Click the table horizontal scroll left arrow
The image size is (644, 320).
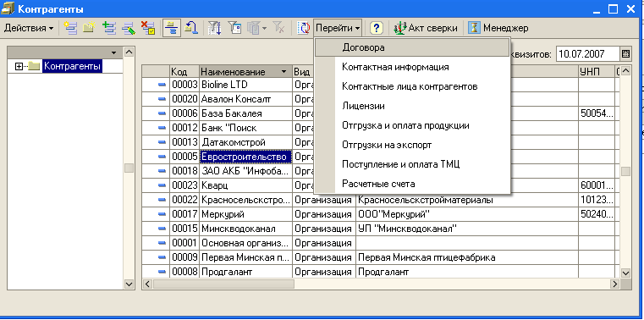pos(147,284)
